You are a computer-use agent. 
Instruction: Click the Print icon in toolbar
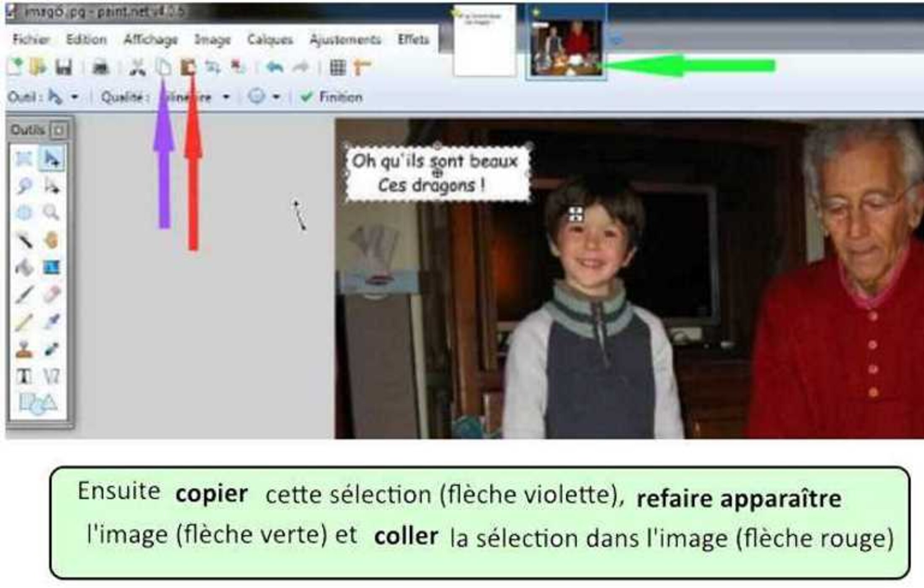[101, 67]
